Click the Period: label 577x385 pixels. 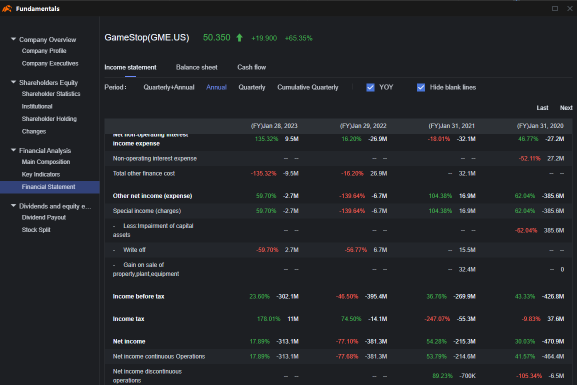(x=116, y=87)
